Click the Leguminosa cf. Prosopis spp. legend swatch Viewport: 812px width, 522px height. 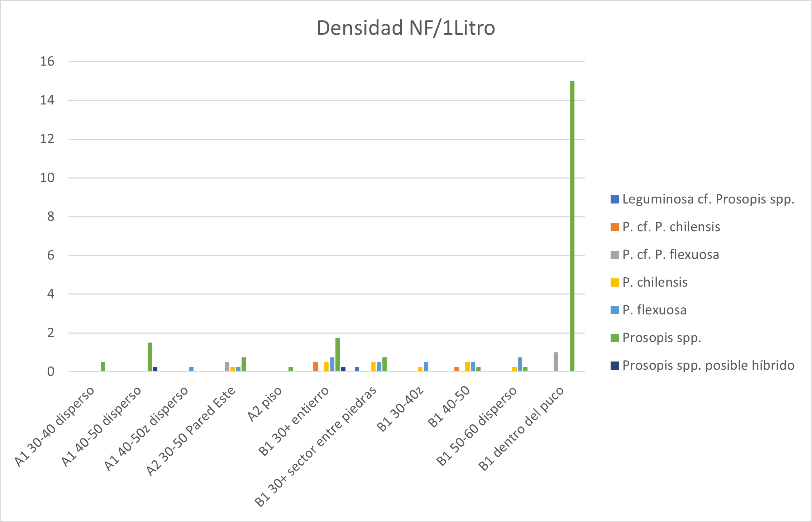[615, 200]
